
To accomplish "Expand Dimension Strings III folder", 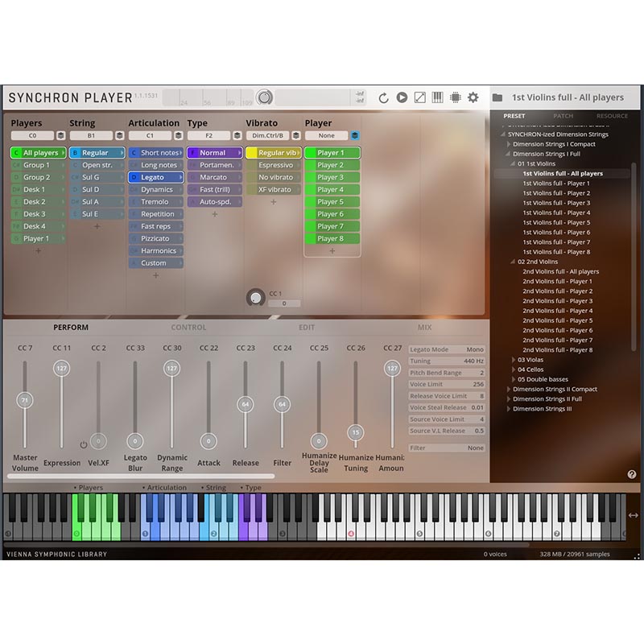I will click(x=509, y=409).
